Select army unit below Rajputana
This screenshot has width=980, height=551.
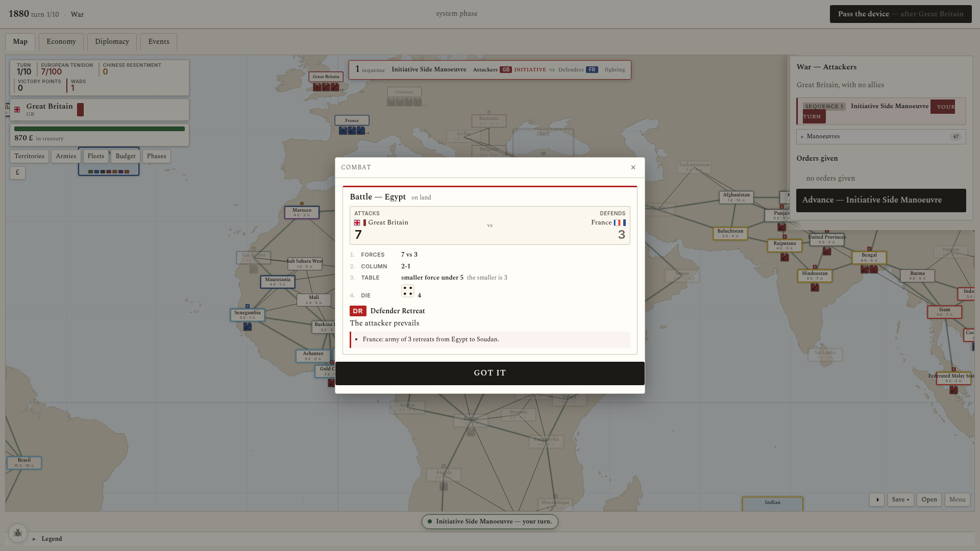tap(785, 257)
